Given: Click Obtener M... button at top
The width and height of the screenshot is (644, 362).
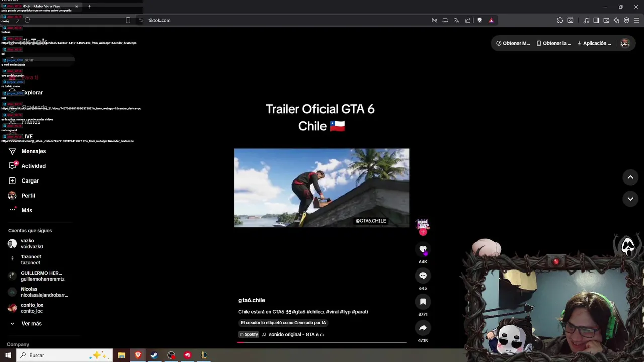Looking at the screenshot, I should point(513,43).
